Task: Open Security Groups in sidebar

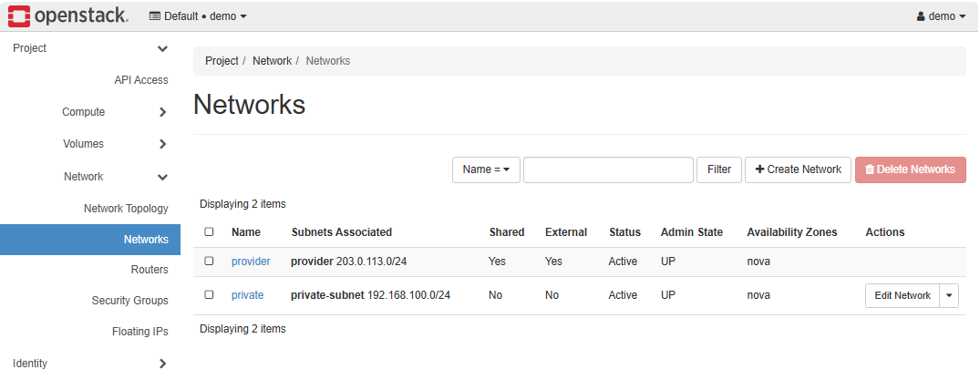Action: click(x=129, y=301)
